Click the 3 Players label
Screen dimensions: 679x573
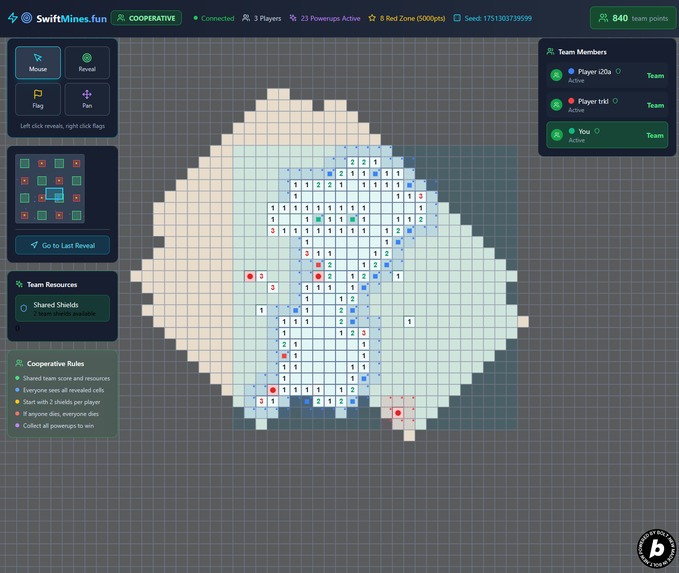(268, 18)
